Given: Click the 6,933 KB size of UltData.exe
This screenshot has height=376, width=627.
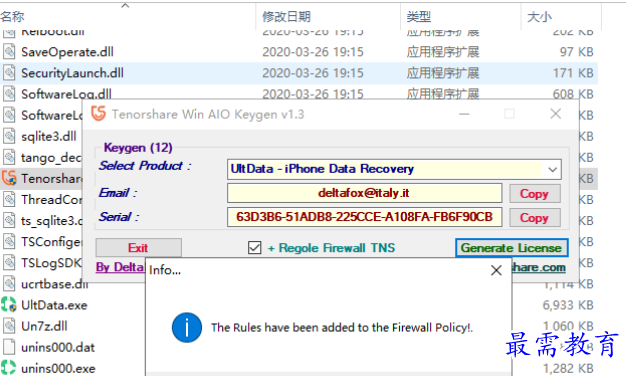Looking at the screenshot, I should [568, 305].
